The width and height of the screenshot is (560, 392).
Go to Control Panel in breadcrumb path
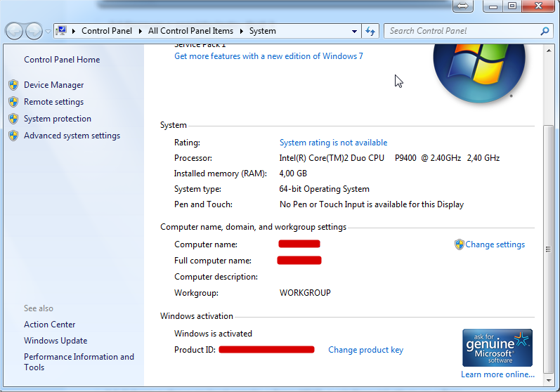(x=106, y=31)
